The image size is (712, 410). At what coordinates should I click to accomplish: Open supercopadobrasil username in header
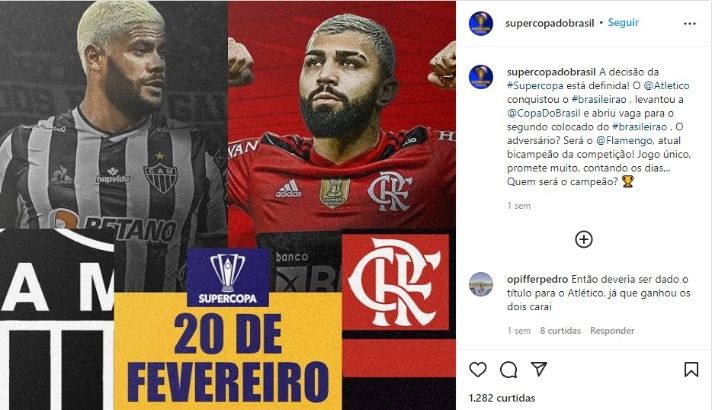point(549,23)
